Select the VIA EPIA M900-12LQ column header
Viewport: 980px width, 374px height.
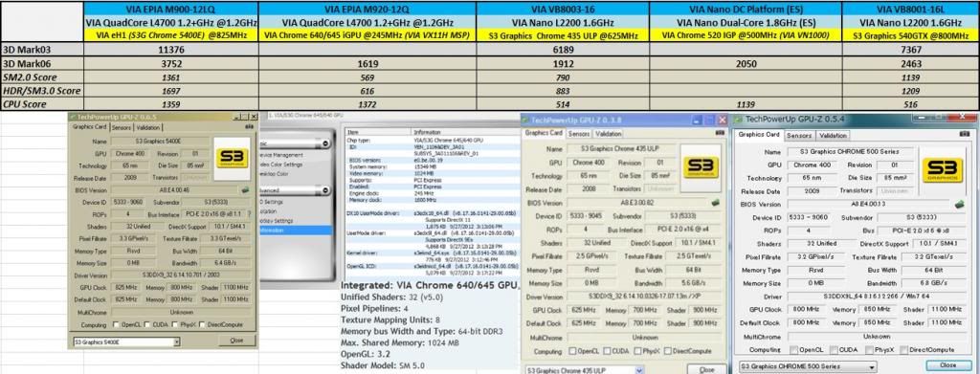(170, 9)
